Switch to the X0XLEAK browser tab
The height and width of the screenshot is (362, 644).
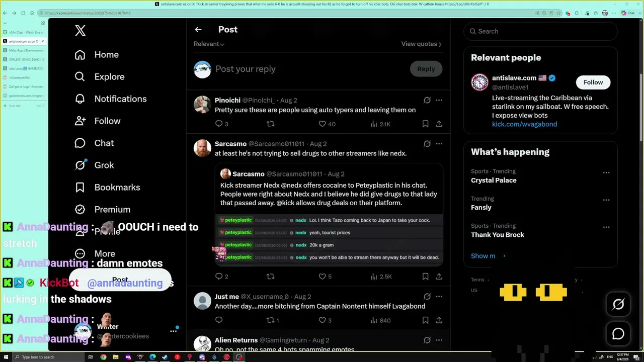[x=24, y=59]
